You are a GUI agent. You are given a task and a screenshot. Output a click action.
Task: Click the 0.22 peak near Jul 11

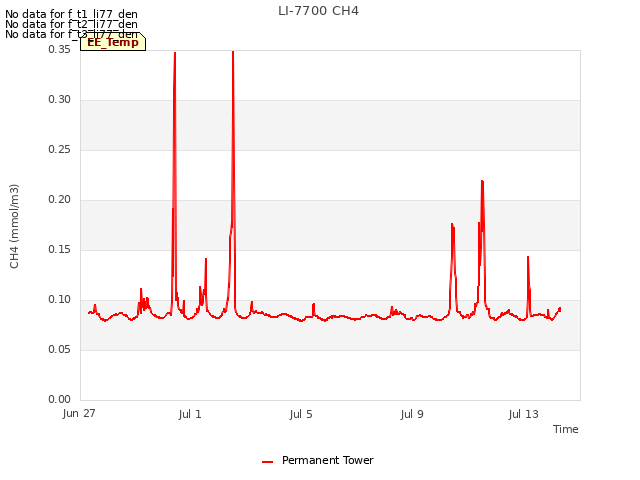tap(482, 182)
